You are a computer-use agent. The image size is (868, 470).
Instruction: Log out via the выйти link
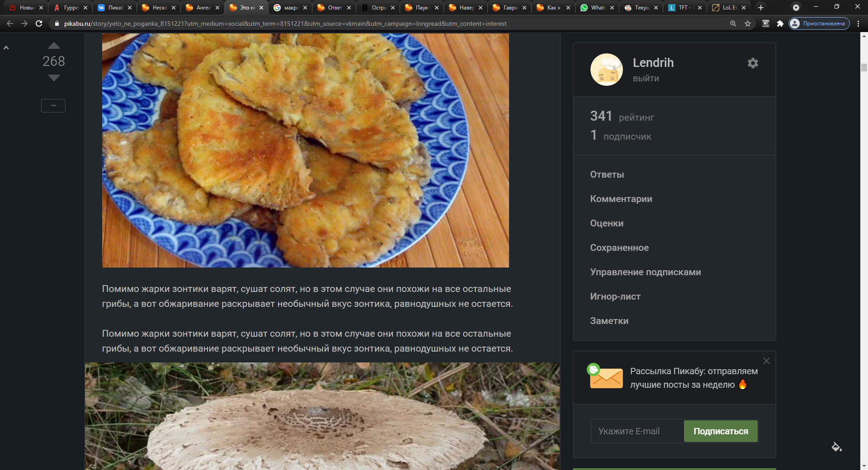click(646, 79)
